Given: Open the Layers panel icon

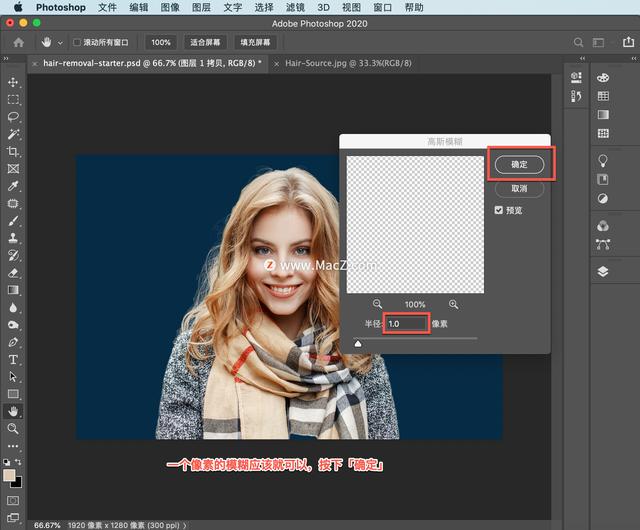Looking at the screenshot, I should (x=603, y=271).
